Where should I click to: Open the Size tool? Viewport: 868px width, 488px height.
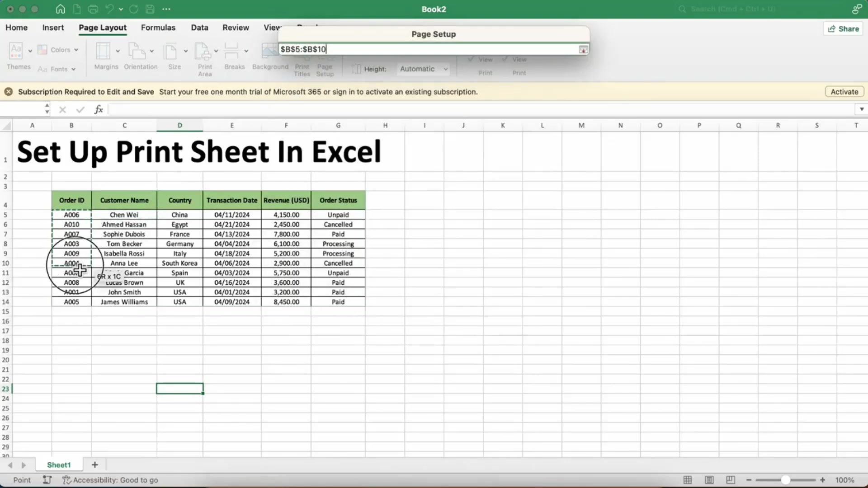tap(171, 51)
